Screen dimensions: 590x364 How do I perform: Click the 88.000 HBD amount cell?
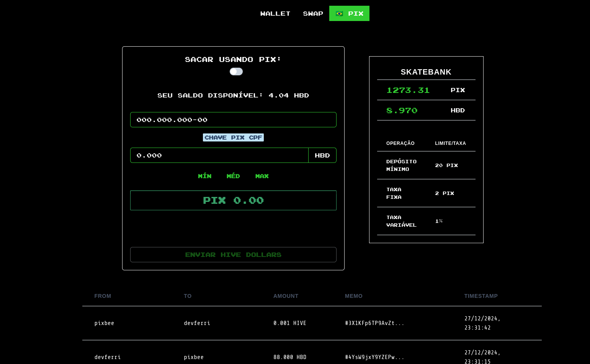tap(290, 357)
